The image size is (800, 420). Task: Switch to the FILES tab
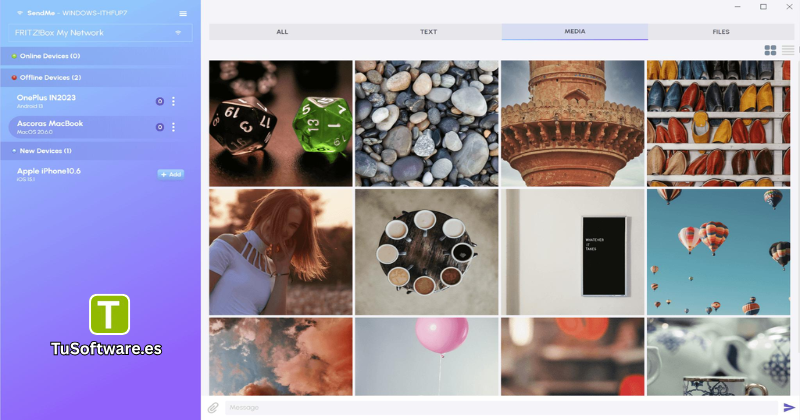click(x=721, y=32)
